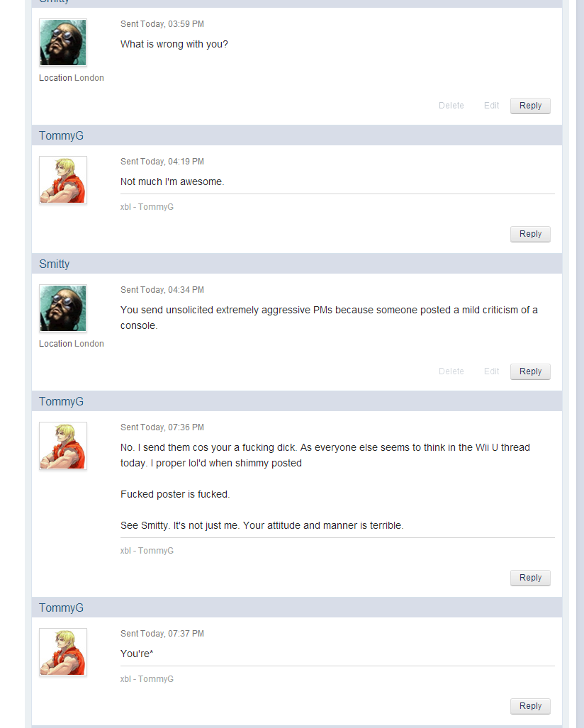Click Smitty's avatar on the 04:34 PM message
Screen dimensions: 584x728
(x=62, y=308)
